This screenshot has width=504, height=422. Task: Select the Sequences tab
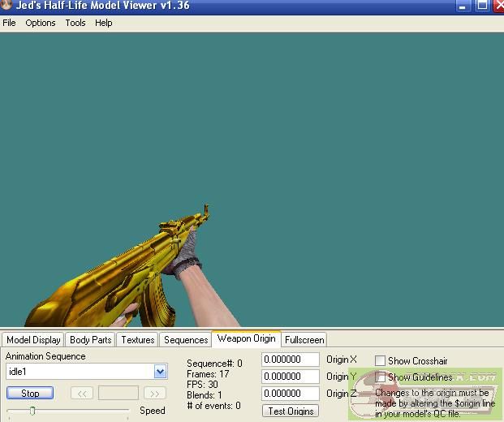(186, 340)
